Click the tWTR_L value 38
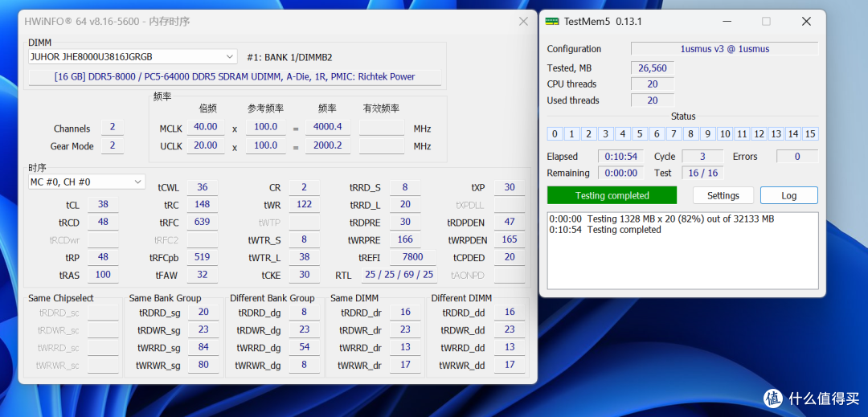This screenshot has height=417, width=868. [x=305, y=256]
